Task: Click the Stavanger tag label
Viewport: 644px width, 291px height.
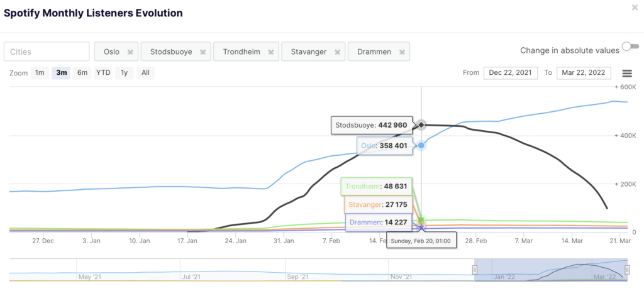Action: (309, 52)
